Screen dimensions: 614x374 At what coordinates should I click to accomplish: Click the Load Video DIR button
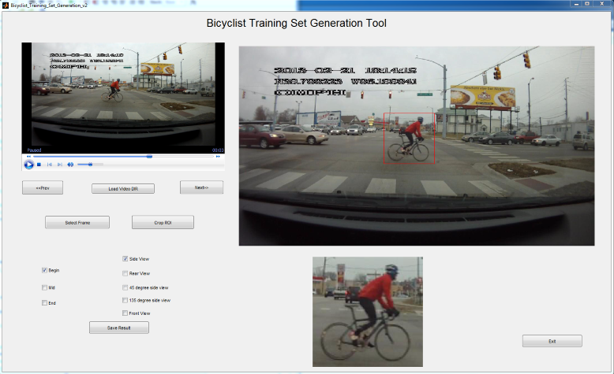coord(123,189)
